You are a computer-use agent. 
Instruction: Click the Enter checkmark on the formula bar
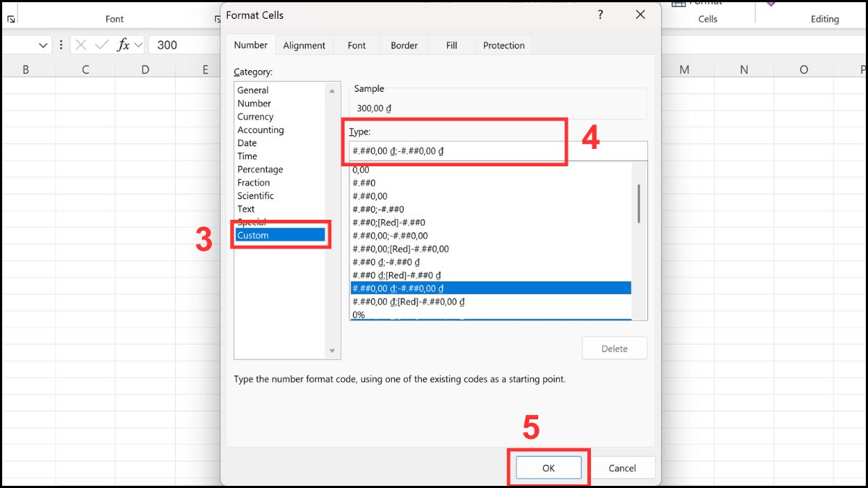(103, 44)
